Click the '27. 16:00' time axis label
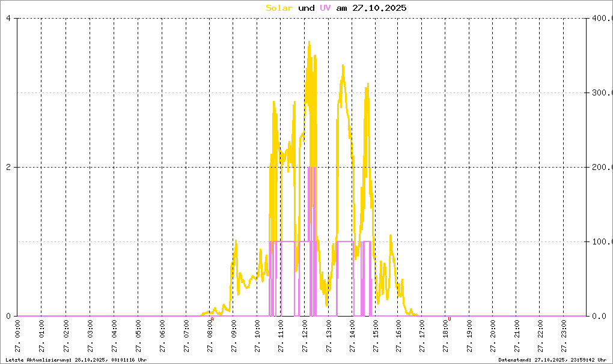Viewport: 613px width, 364px height. (x=398, y=336)
